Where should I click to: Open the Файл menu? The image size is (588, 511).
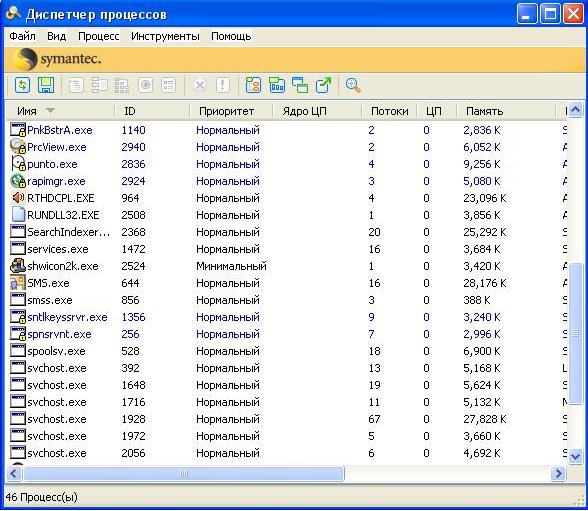pos(22,36)
